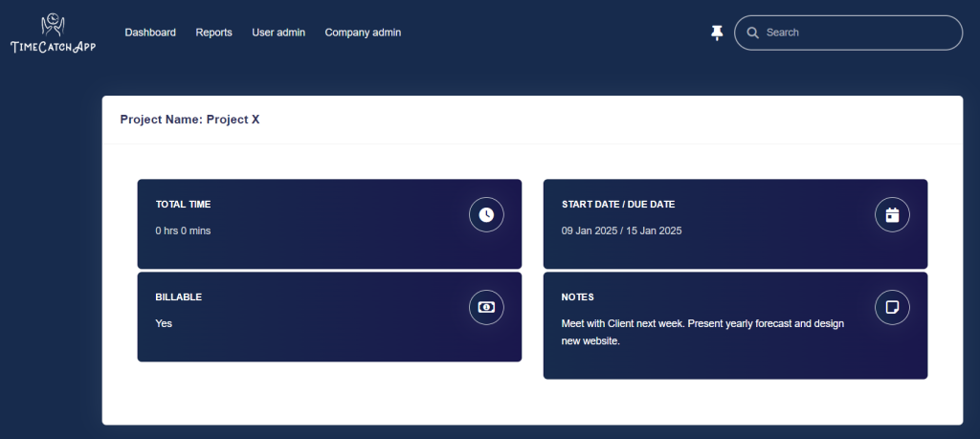Click the START DATE / DUE DATE label

(x=618, y=205)
